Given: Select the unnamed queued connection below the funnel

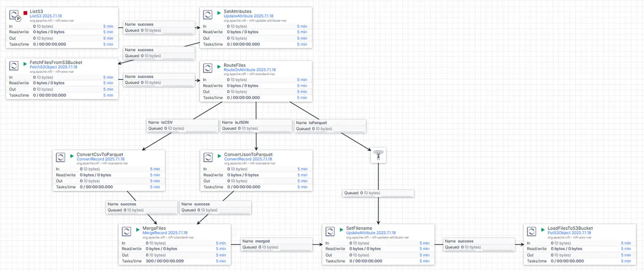Looking at the screenshot, I should [378, 193].
